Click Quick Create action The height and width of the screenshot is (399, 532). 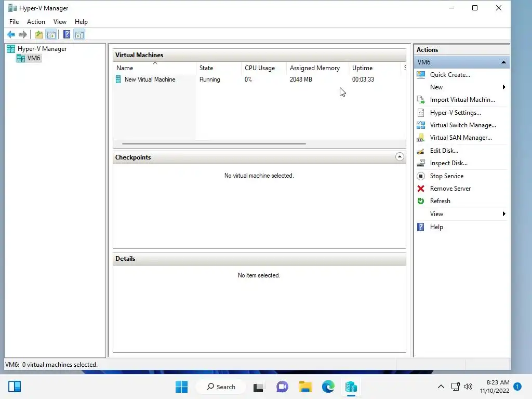pos(450,75)
